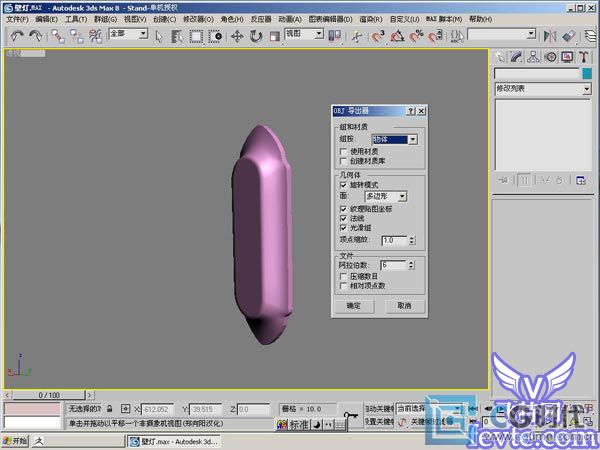The image size is (600, 450).
Task: Click the Use Pivot Point Center icon
Action: coord(335,36)
